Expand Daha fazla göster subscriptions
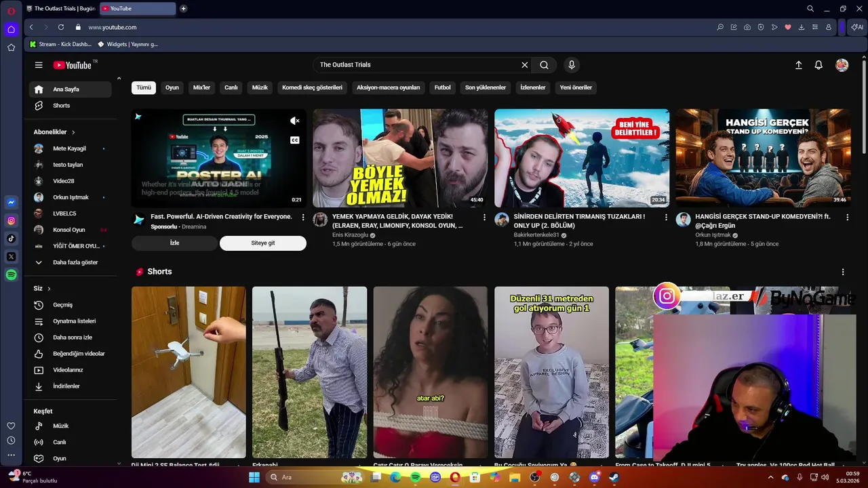The image size is (868, 488). coord(70,262)
